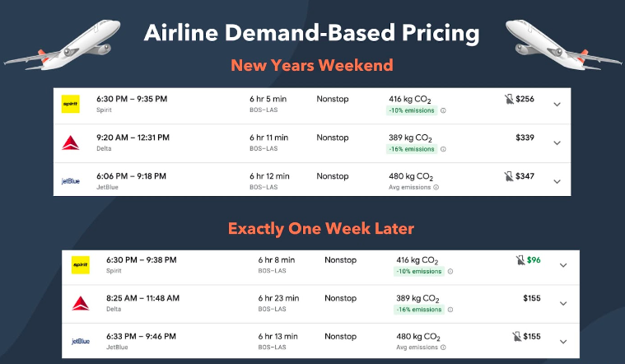Click the airplane image left of title
The width and height of the screenshot is (625, 364).
tap(63, 44)
